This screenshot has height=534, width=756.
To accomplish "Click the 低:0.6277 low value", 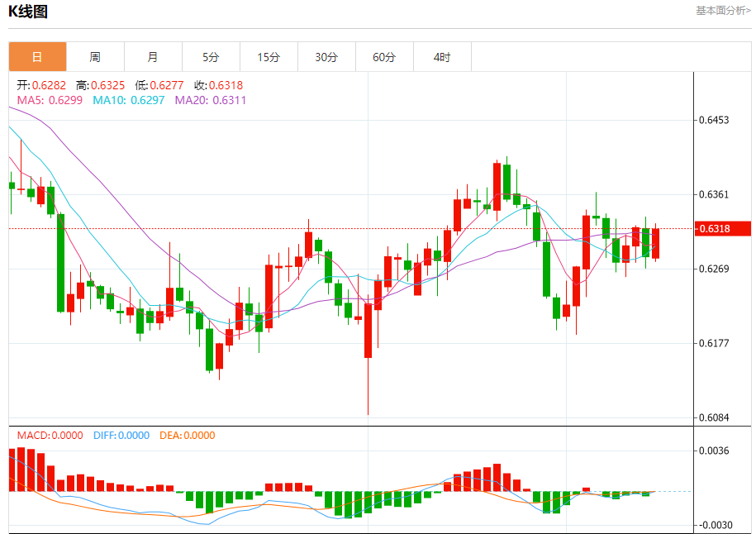I will [159, 85].
